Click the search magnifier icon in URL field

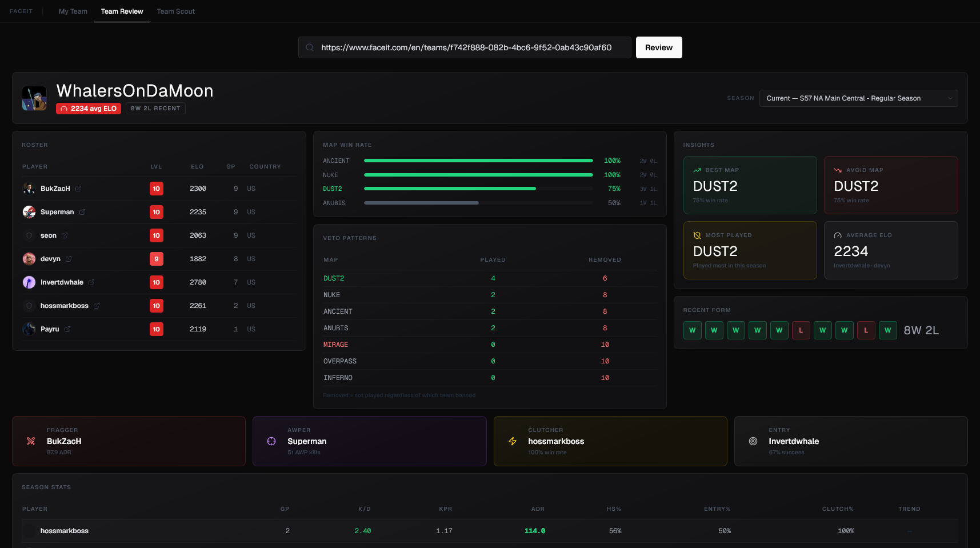pos(310,47)
